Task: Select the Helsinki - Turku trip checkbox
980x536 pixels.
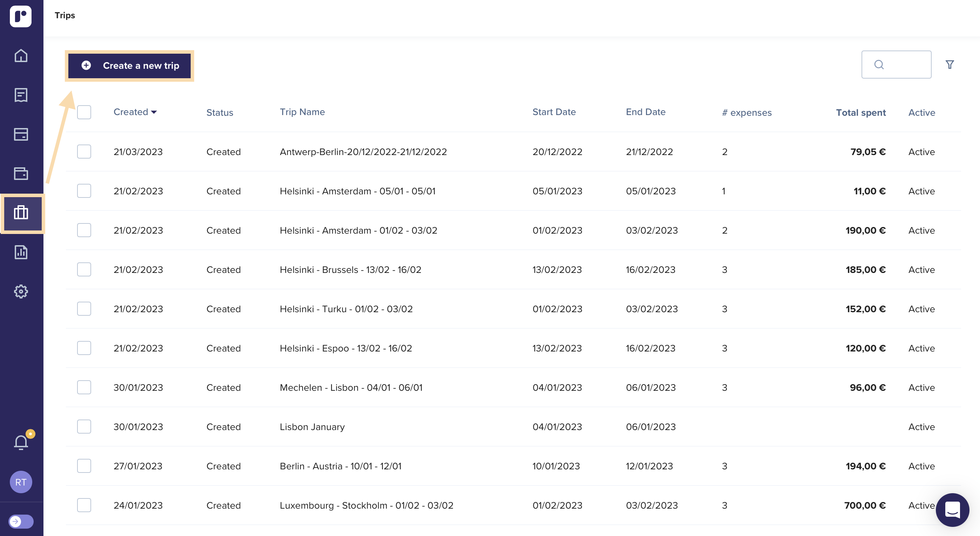Action: [84, 309]
